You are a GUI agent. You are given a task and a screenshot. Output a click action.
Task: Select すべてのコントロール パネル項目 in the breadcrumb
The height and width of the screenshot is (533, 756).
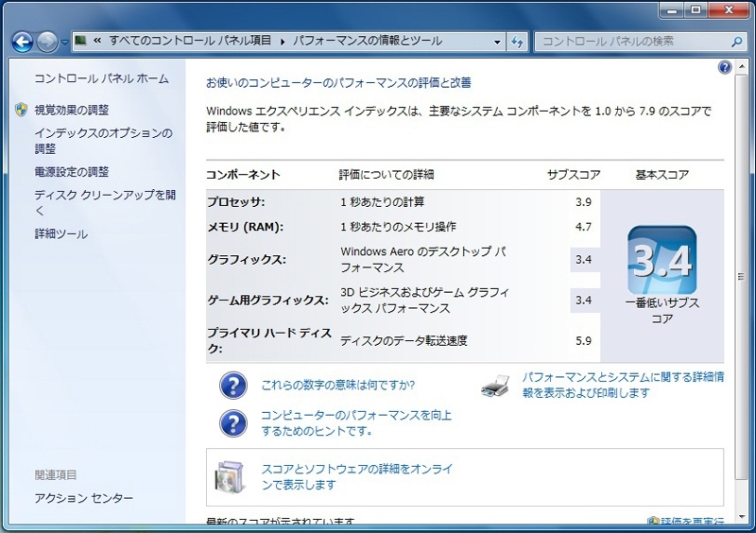190,42
